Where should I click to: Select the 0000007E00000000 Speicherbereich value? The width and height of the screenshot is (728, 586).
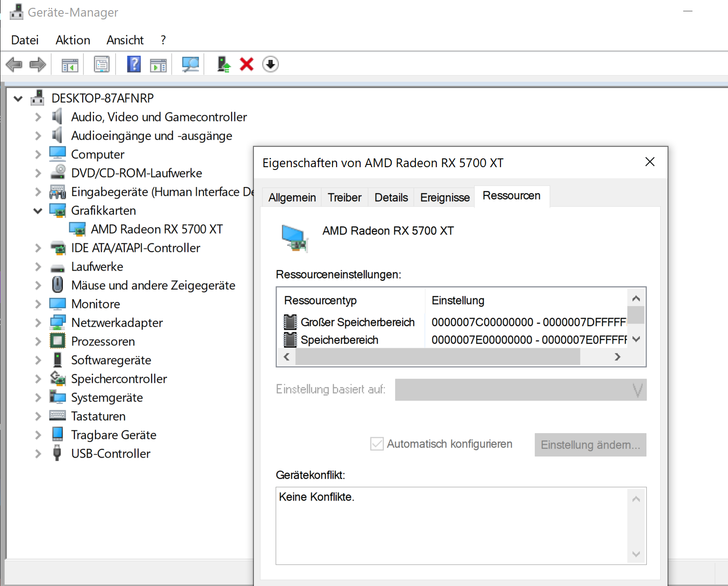[x=529, y=340]
